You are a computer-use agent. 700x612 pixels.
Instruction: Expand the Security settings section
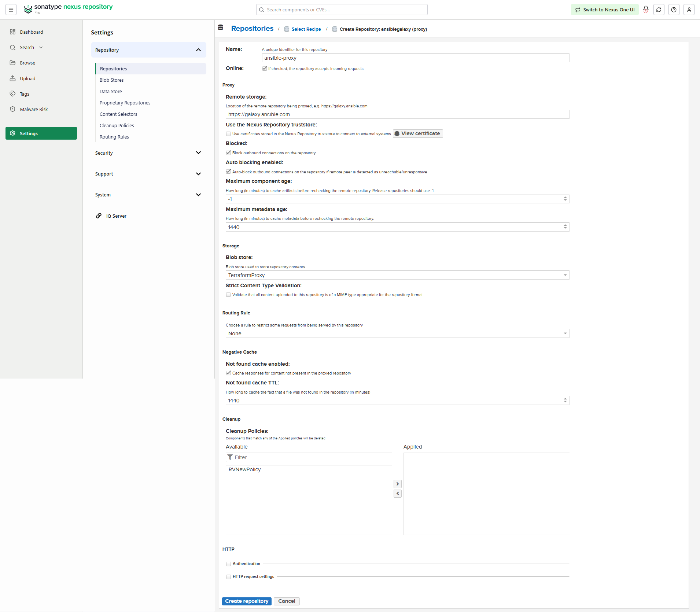point(148,153)
